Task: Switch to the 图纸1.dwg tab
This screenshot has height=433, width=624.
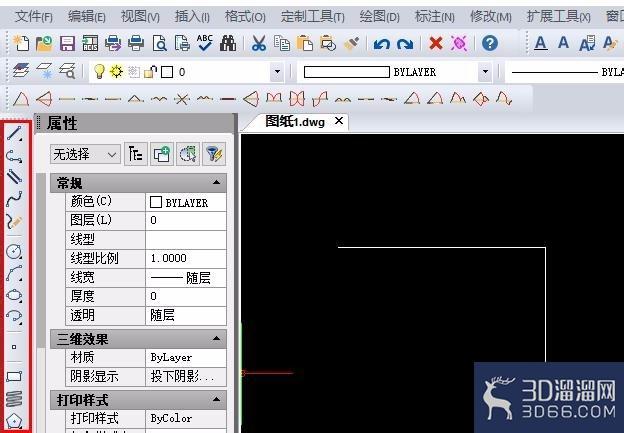Action: coord(295,121)
